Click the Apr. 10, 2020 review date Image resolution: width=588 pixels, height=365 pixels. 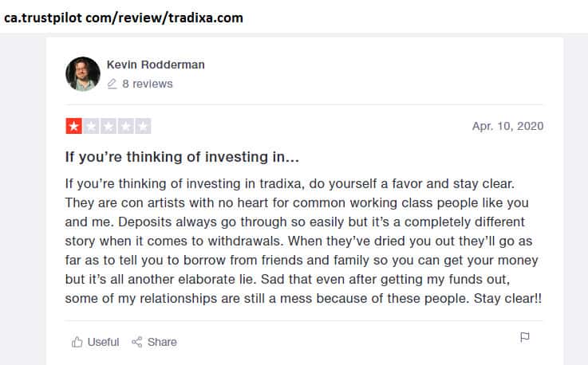pyautogui.click(x=507, y=126)
